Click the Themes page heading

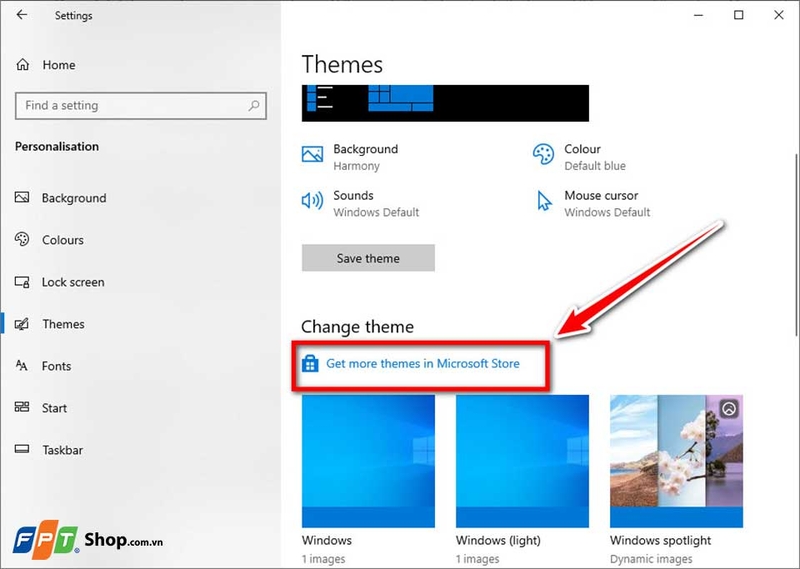click(342, 65)
